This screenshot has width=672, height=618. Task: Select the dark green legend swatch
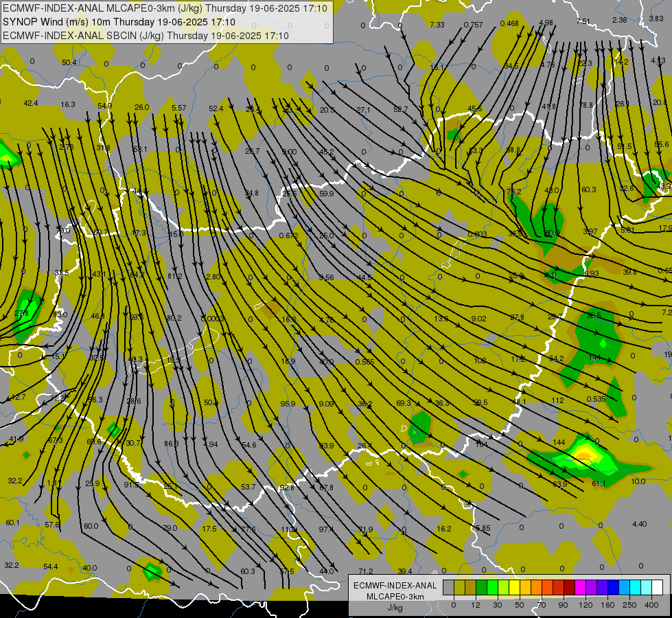482,588
